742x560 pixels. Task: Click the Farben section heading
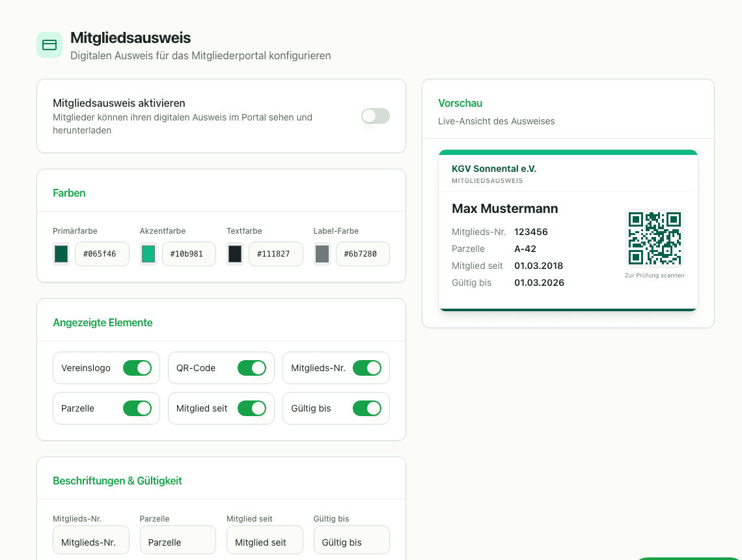(69, 193)
